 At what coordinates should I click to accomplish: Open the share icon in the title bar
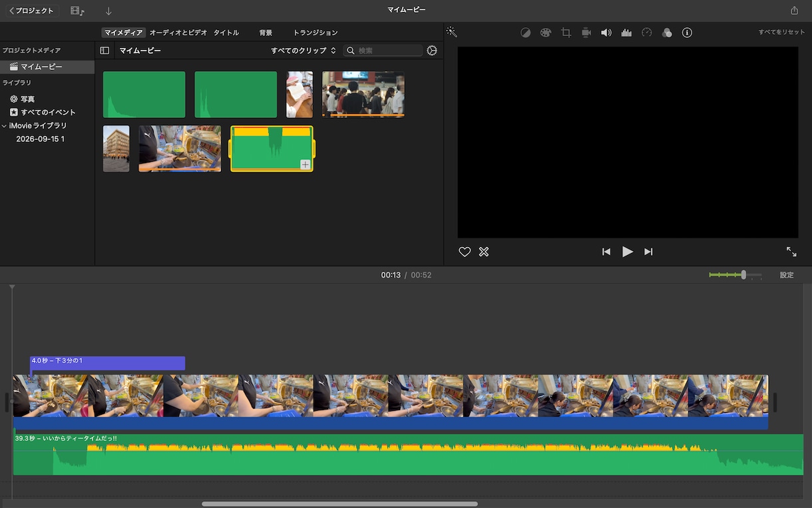tap(794, 11)
